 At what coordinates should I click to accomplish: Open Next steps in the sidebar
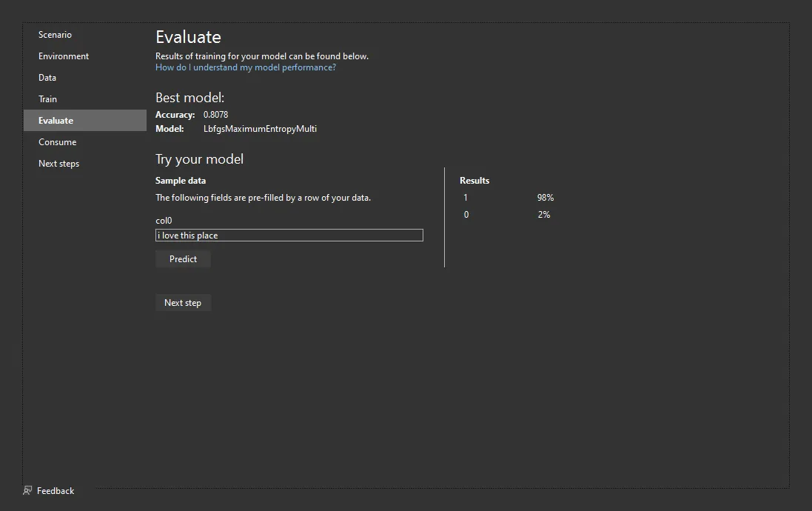coord(58,164)
